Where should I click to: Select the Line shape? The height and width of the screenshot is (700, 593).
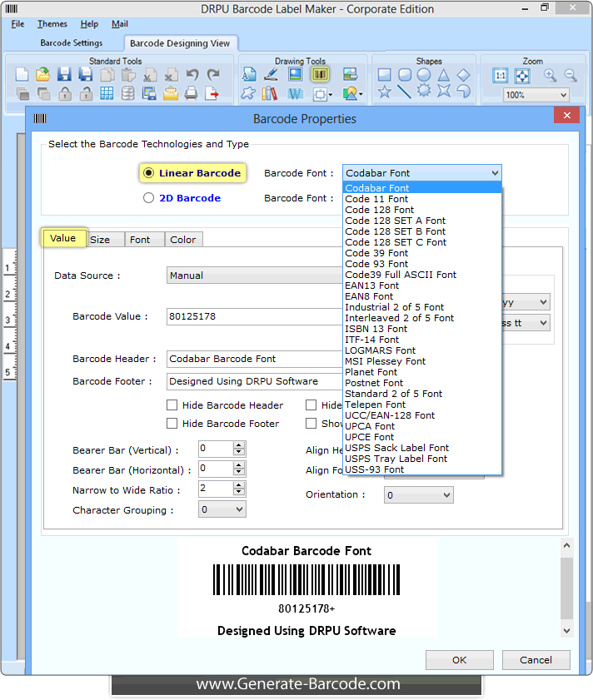point(404,92)
